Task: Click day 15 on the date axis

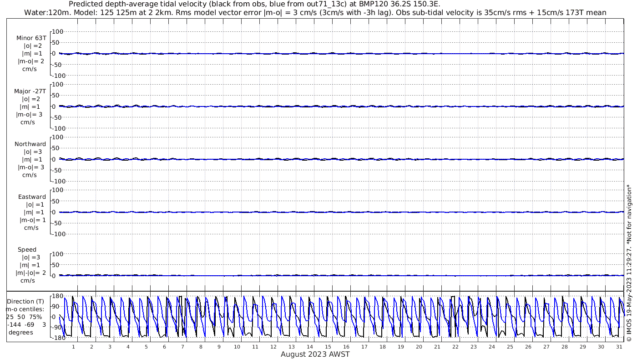Action: click(328, 347)
